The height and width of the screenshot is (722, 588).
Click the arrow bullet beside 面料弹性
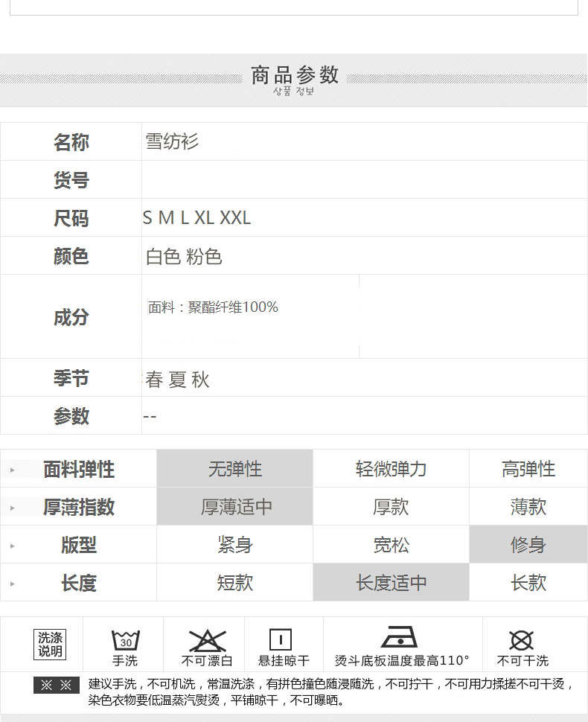pos(13,470)
